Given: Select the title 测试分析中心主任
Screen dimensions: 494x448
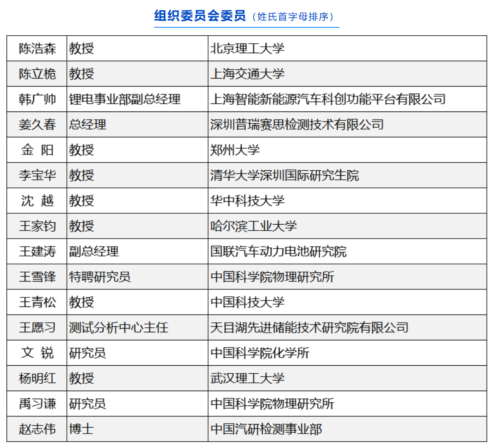Looking at the screenshot, I should (x=118, y=328).
